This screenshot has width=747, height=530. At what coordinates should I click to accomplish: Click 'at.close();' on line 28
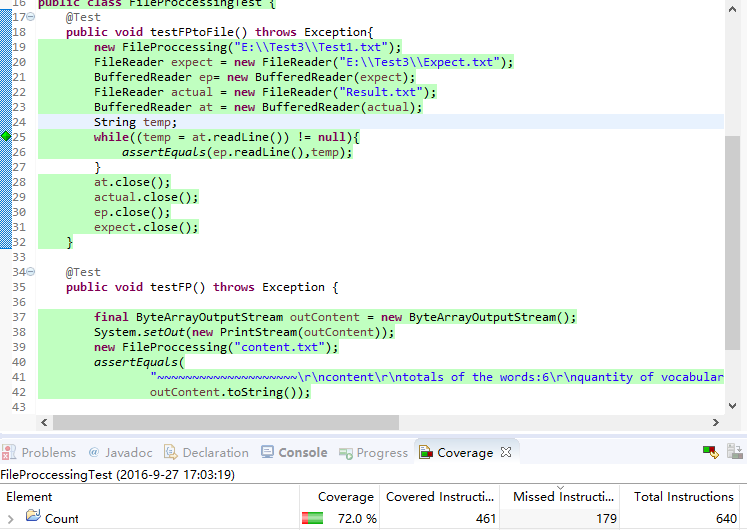132,182
